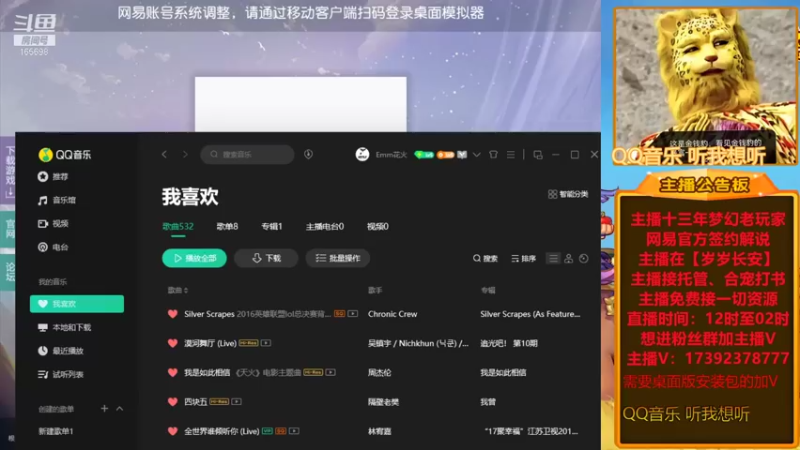800x450 pixels.
Task: Open the song recognition icon beside search box
Action: point(308,154)
